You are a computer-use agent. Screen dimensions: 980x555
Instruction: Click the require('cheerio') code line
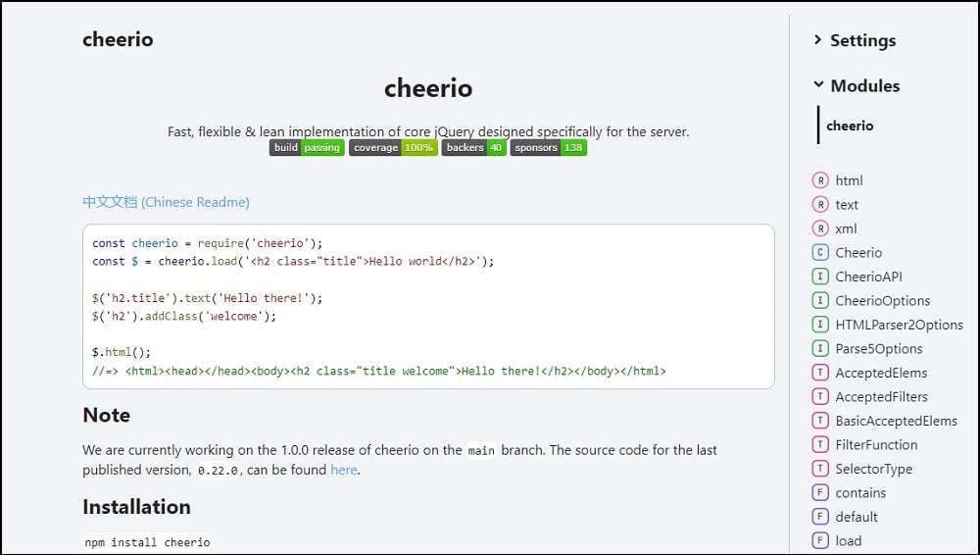(208, 243)
